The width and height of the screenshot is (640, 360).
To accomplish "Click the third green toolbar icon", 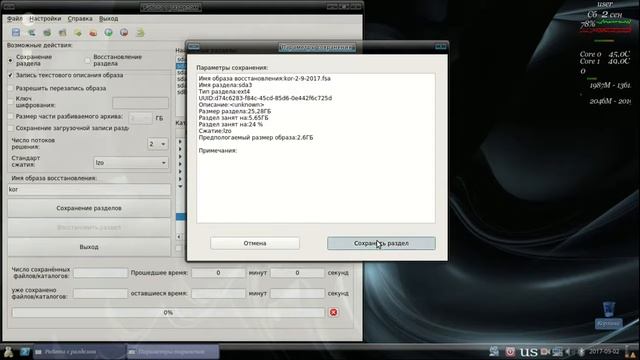I will 47,32.
